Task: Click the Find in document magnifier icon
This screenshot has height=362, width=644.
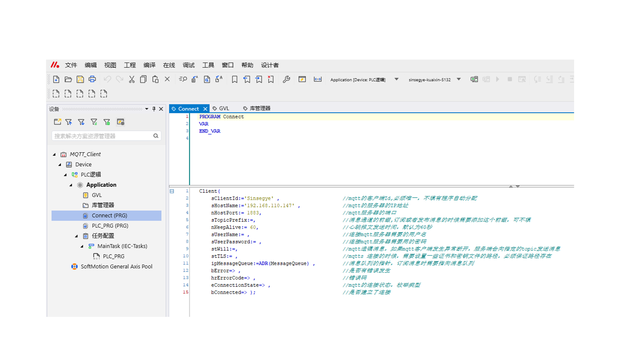Action: pyautogui.click(x=207, y=79)
